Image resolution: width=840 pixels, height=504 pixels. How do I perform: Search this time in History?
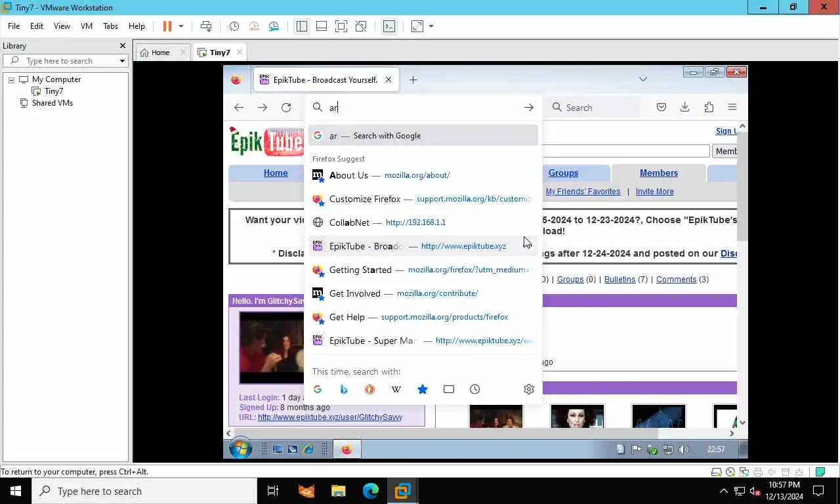tap(475, 389)
